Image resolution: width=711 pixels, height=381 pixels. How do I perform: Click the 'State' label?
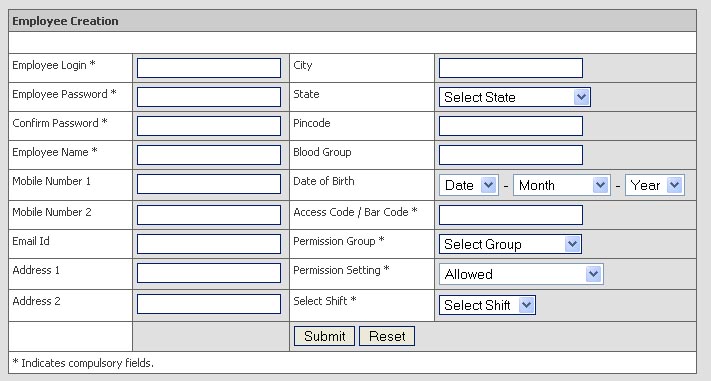click(306, 94)
